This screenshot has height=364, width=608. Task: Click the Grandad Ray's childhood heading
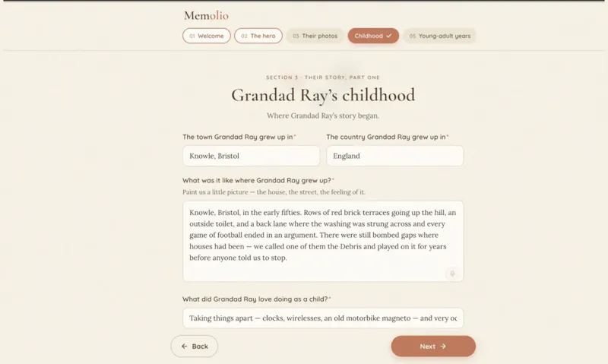[323, 95]
